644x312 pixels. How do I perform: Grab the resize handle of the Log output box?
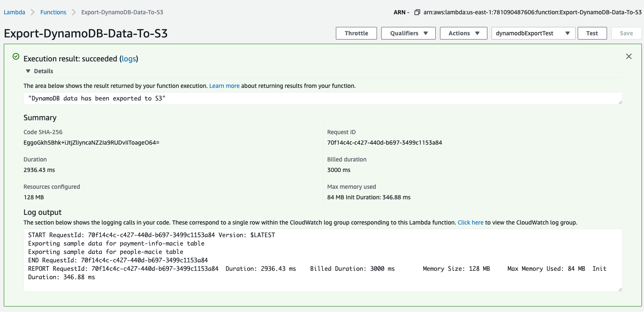point(620,289)
